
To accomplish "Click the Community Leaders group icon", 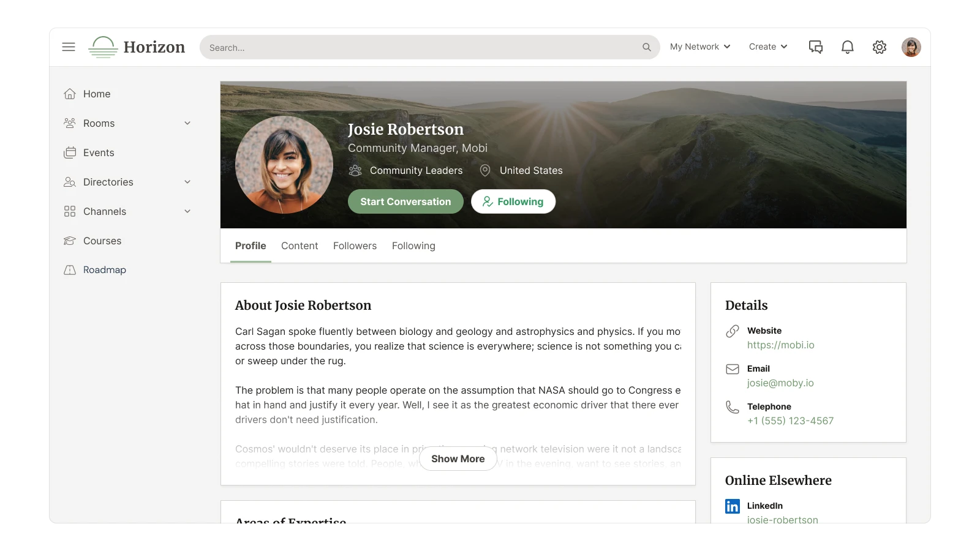I will click(x=355, y=170).
